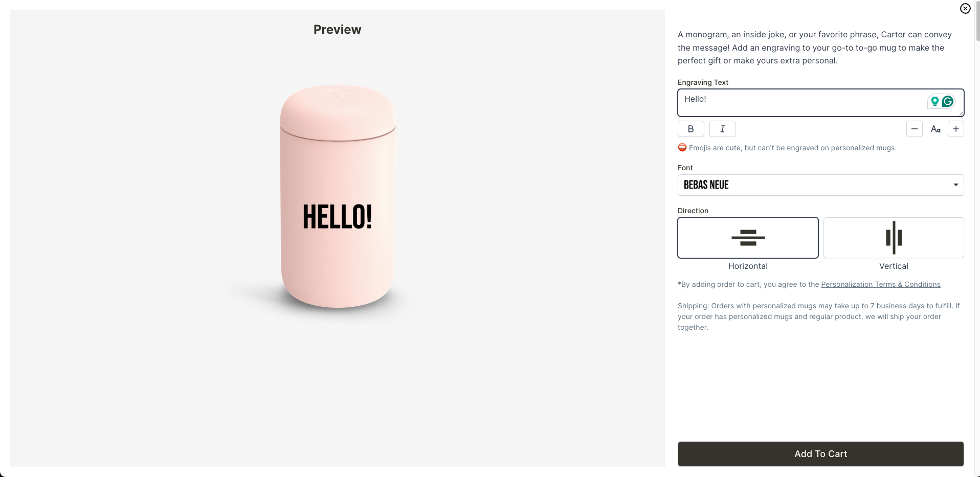This screenshot has height=477, width=980.
Task: Decrease engraving text size with minus button
Action: (x=914, y=129)
